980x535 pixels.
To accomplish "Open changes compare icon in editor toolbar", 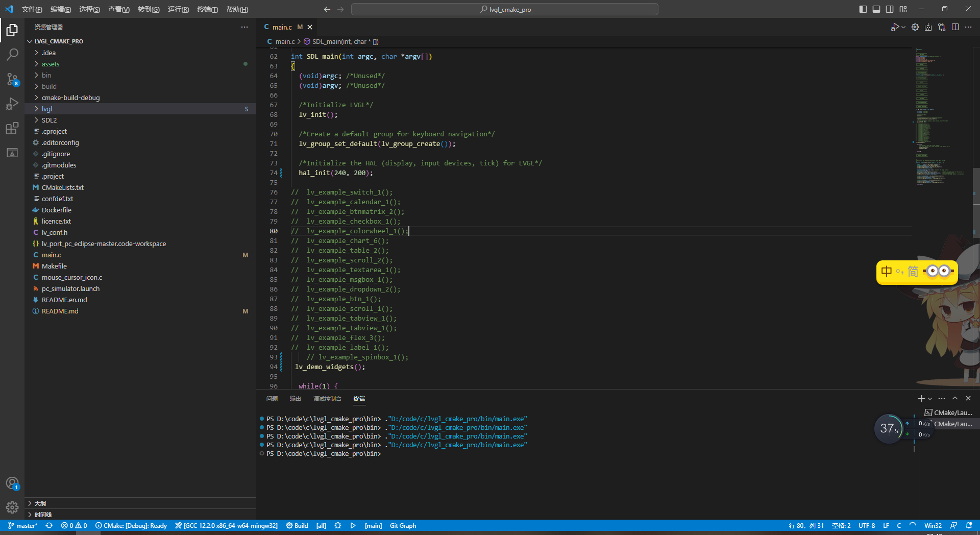I will (x=942, y=27).
